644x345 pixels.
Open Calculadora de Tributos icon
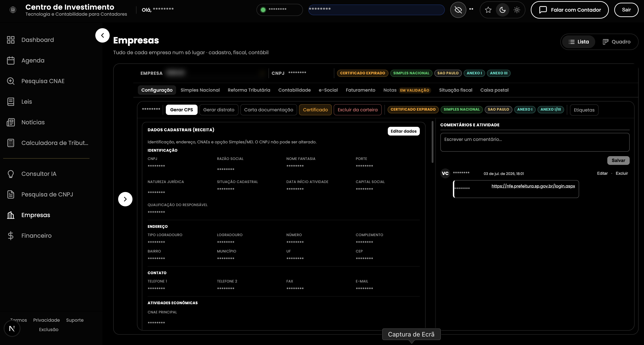point(11,143)
